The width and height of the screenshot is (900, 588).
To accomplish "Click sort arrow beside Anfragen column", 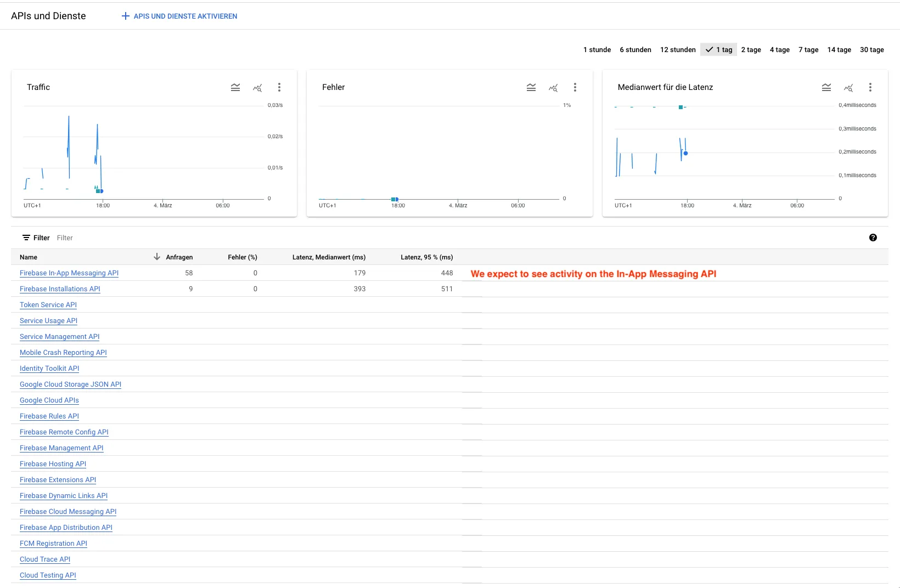I will click(157, 257).
